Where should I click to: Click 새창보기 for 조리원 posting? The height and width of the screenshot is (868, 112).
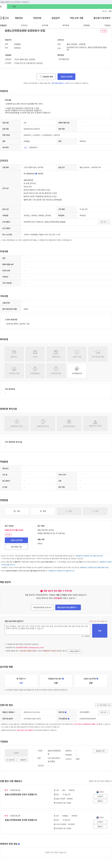[100, 827]
